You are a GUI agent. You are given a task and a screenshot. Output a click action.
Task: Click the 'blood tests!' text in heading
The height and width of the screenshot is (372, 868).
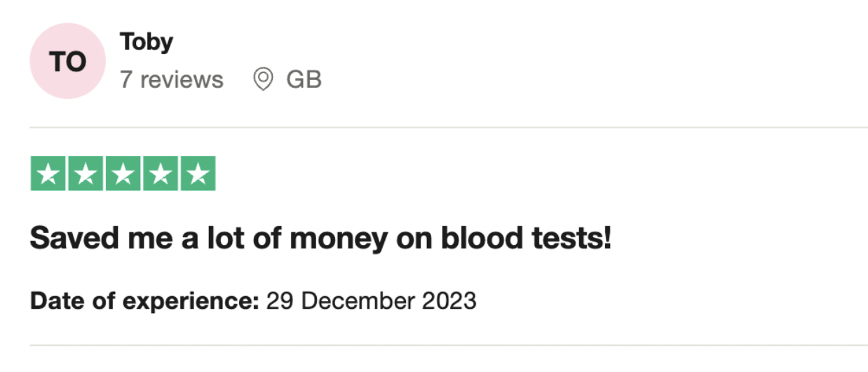click(526, 239)
